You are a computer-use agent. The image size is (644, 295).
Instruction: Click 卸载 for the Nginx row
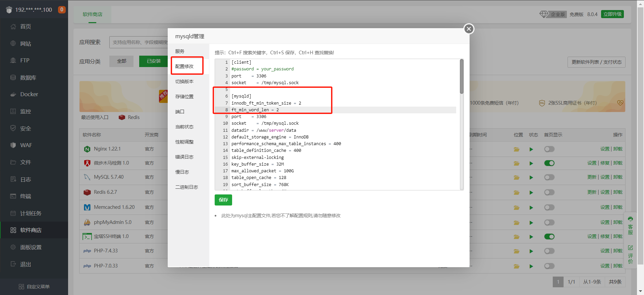tap(618, 149)
